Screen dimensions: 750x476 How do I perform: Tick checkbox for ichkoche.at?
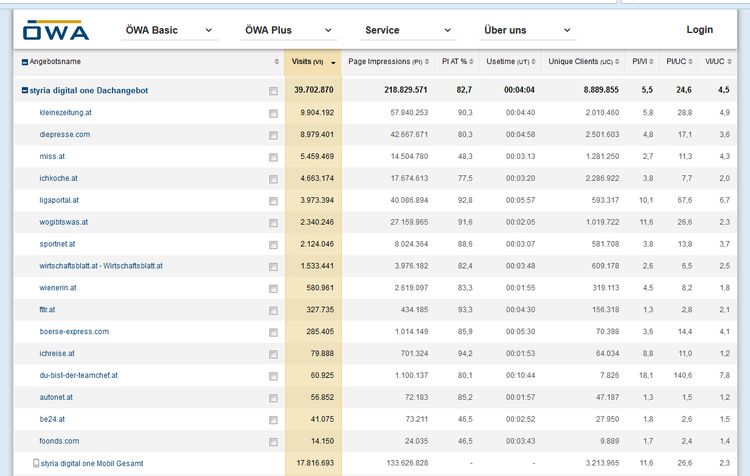[273, 179]
